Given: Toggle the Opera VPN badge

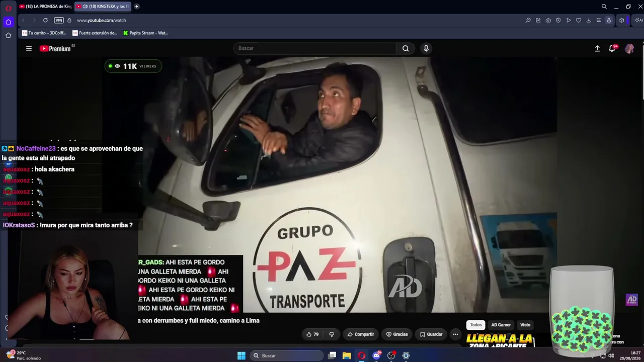Looking at the screenshot, I should (59, 20).
